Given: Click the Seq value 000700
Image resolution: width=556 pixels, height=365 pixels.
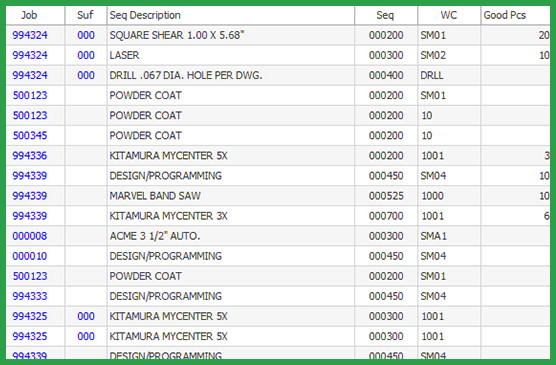Looking at the screenshot, I should (x=386, y=216).
